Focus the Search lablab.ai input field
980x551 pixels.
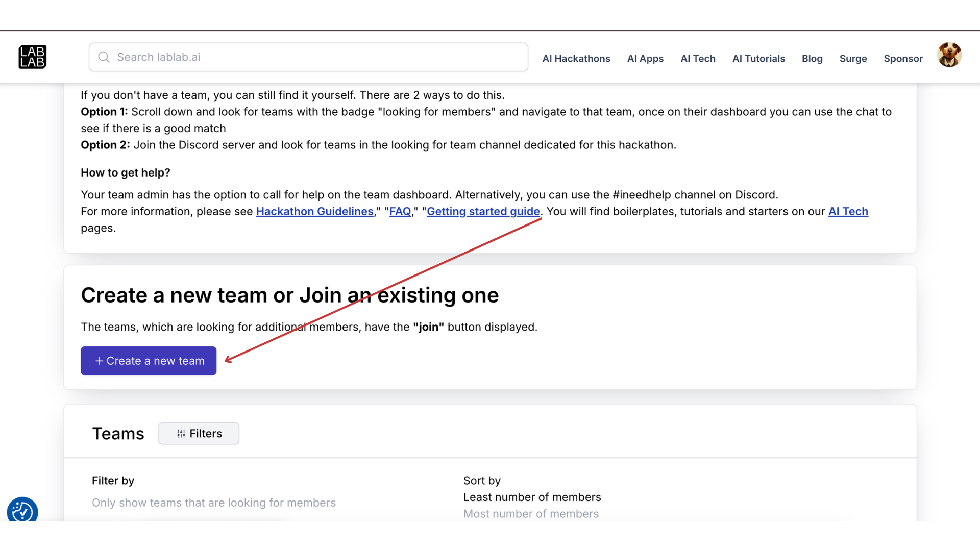click(x=316, y=57)
